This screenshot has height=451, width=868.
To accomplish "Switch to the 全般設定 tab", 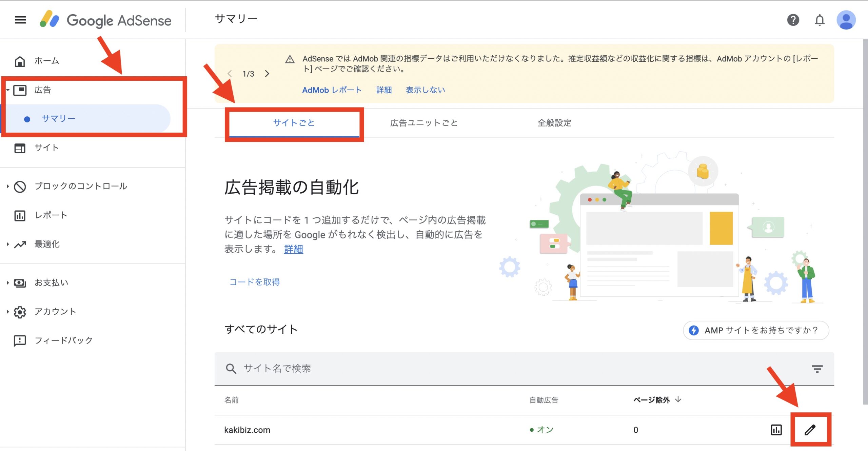I will (x=554, y=123).
